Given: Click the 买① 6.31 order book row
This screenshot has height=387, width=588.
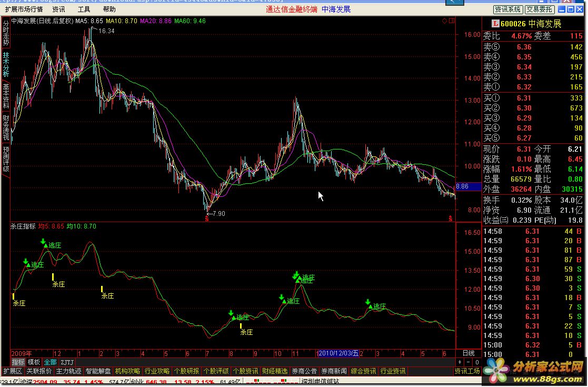Looking at the screenshot, I should coord(533,98).
